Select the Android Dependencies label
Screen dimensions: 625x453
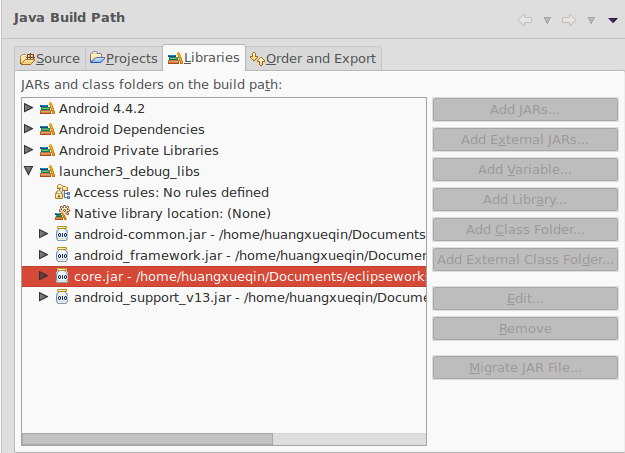click(132, 130)
